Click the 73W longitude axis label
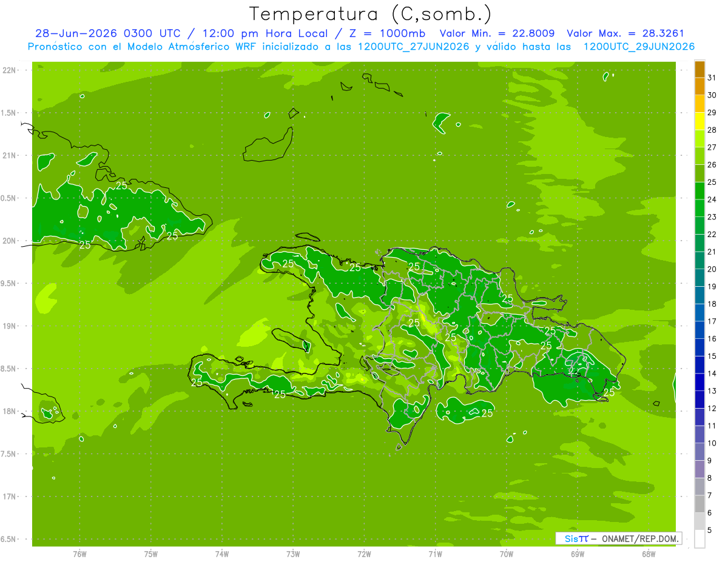The width and height of the screenshot is (728, 562). click(293, 554)
